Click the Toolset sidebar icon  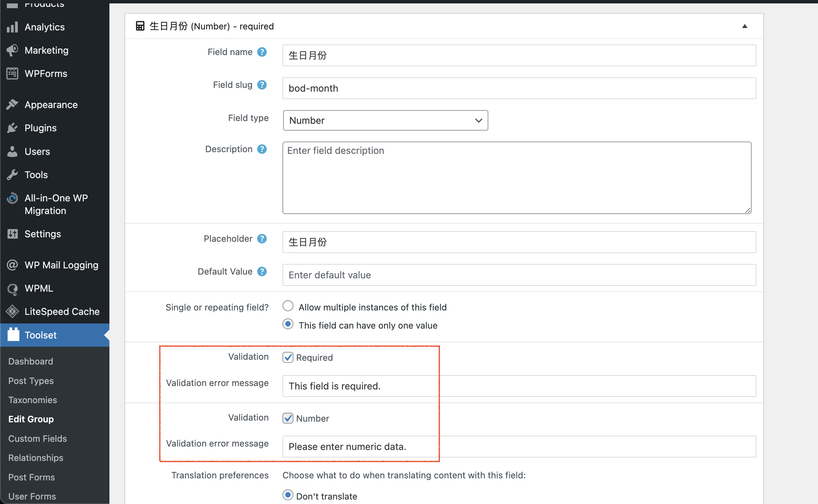[13, 334]
